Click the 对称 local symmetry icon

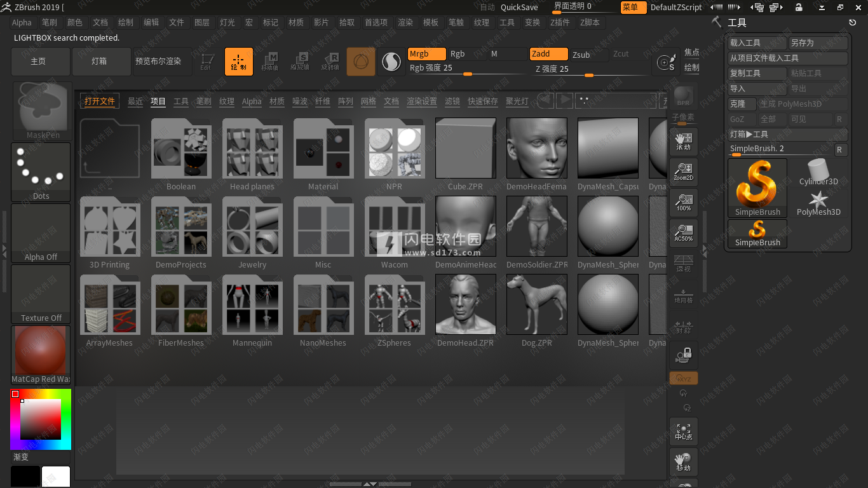[x=684, y=325]
